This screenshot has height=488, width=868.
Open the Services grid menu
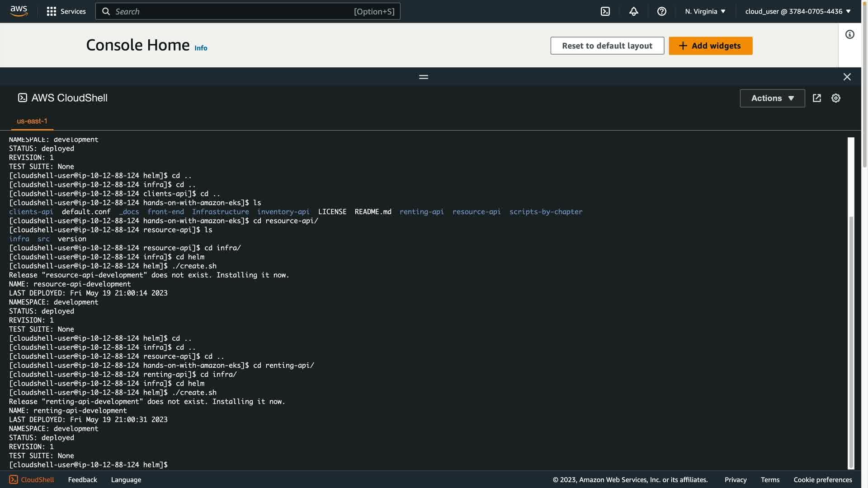click(66, 11)
